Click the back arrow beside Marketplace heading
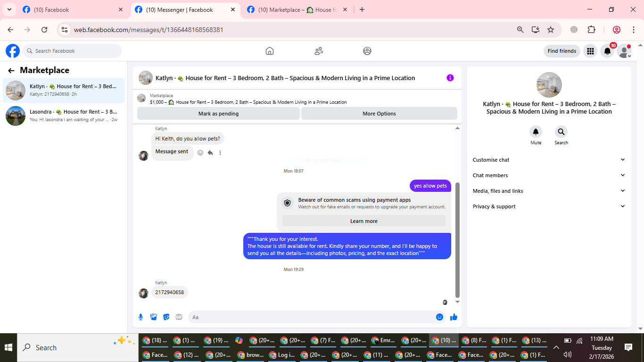Viewport: 644px width, 362px height. 11,71
